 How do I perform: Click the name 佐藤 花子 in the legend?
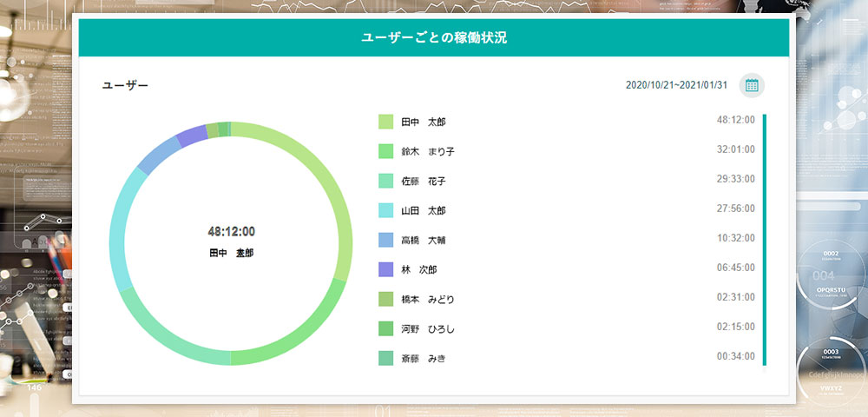pyautogui.click(x=424, y=182)
